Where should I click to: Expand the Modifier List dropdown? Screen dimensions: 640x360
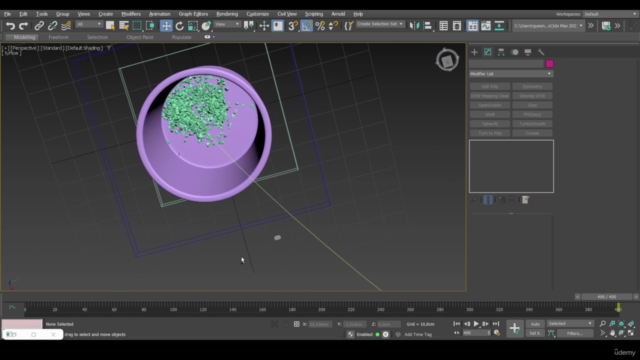pyautogui.click(x=511, y=74)
